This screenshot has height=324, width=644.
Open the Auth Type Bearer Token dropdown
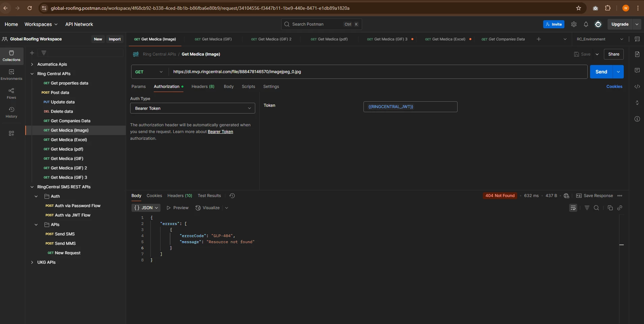[x=193, y=108]
